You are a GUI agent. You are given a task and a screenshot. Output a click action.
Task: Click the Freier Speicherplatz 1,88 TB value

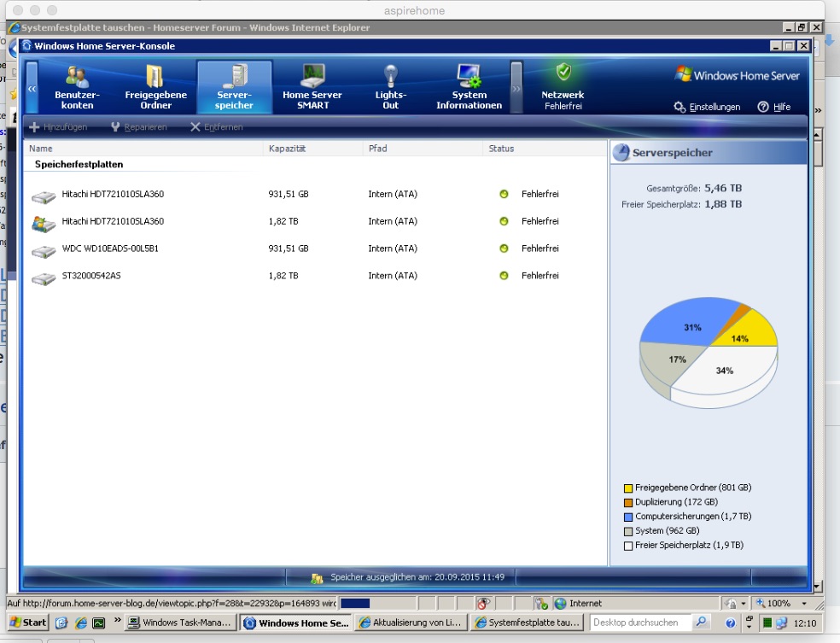(723, 204)
